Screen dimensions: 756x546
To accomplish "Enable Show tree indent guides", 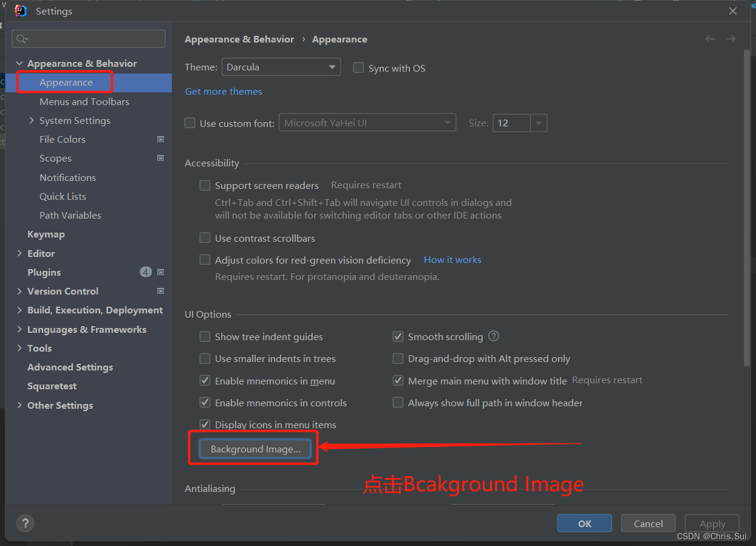I will point(205,336).
